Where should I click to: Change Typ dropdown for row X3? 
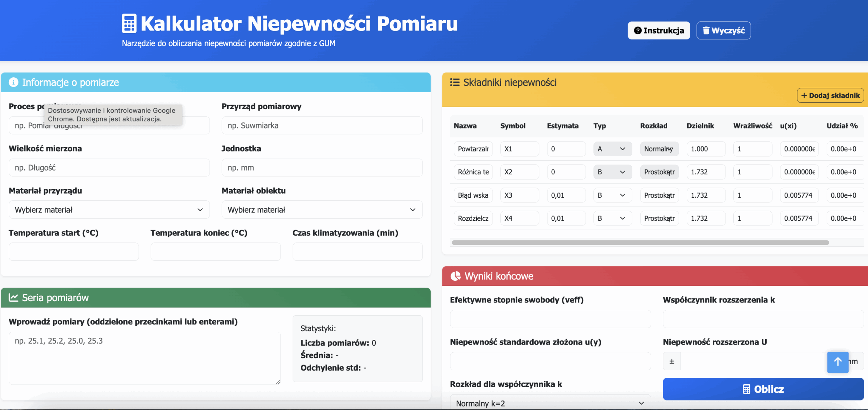612,195
